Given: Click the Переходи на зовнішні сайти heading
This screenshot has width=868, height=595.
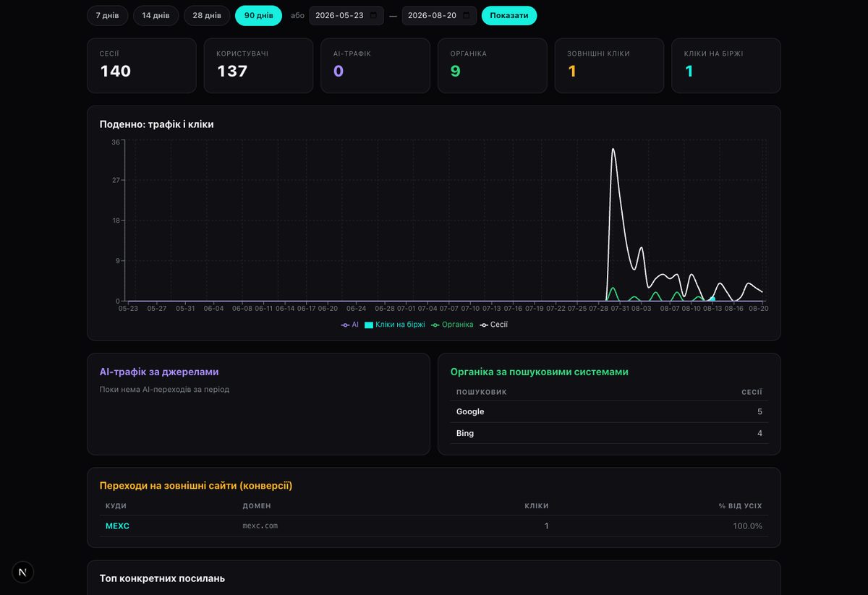Looking at the screenshot, I should [x=196, y=486].
